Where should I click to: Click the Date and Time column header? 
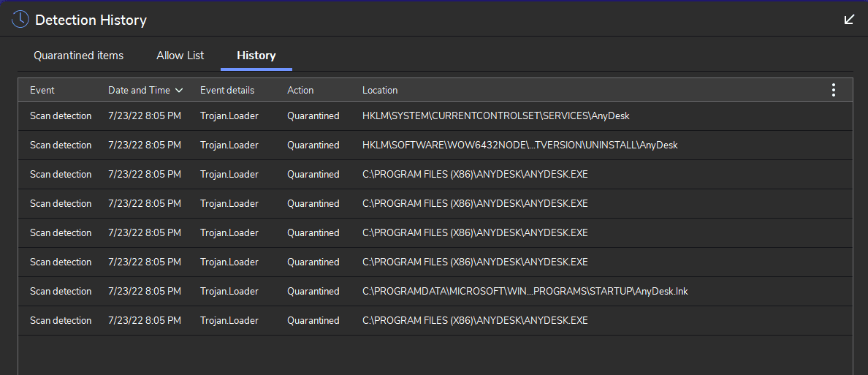coord(139,91)
